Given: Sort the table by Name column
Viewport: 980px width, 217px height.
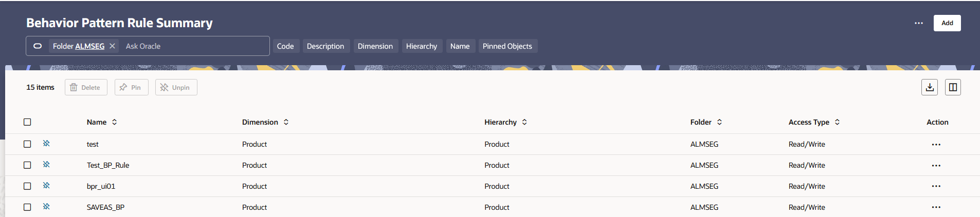Looking at the screenshot, I should 114,122.
